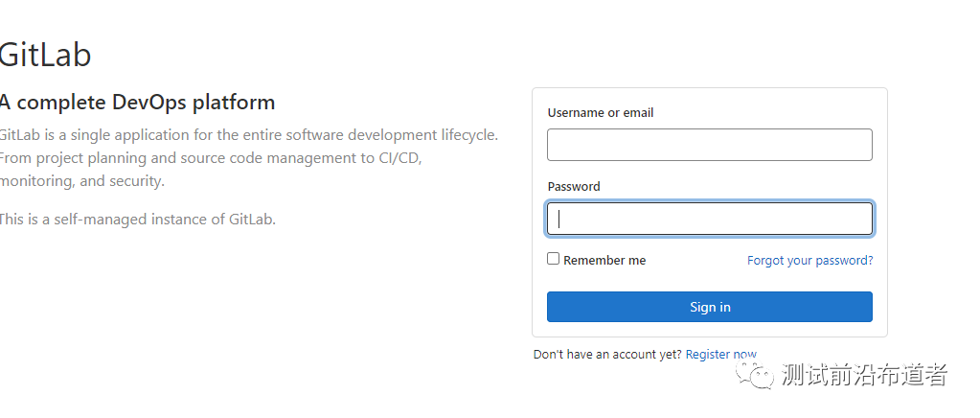Select the A complete DevOps platform heading

(x=137, y=103)
